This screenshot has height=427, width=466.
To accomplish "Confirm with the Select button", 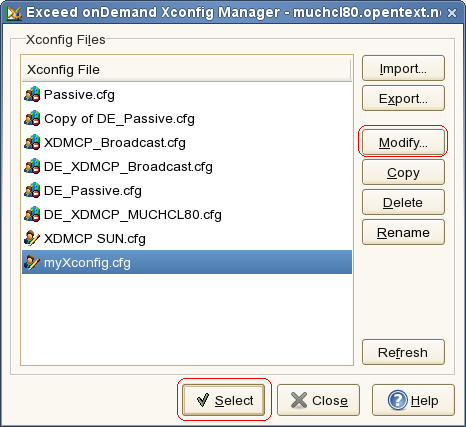I will [224, 400].
